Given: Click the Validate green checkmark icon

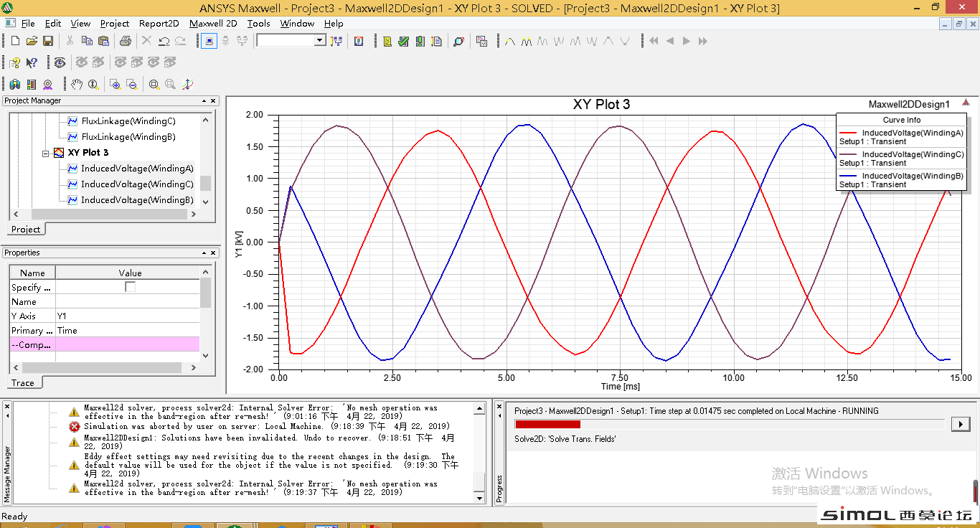Looking at the screenshot, I should coord(403,41).
